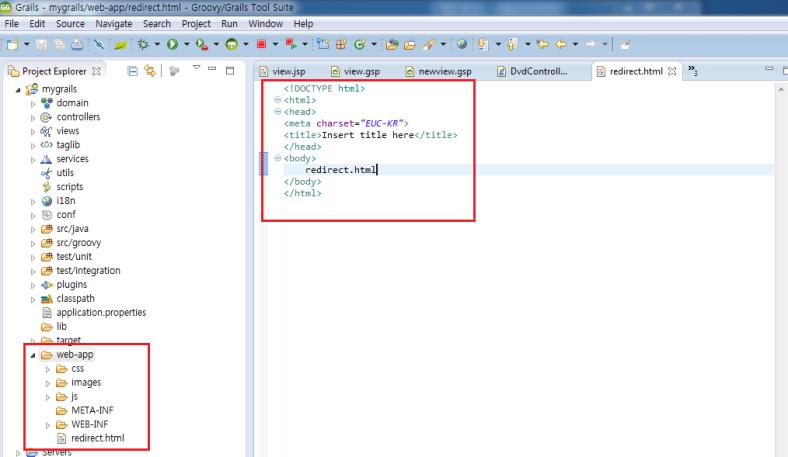Image resolution: width=788 pixels, height=457 pixels.
Task: Select application.properties in Project Explorer
Action: 101,312
